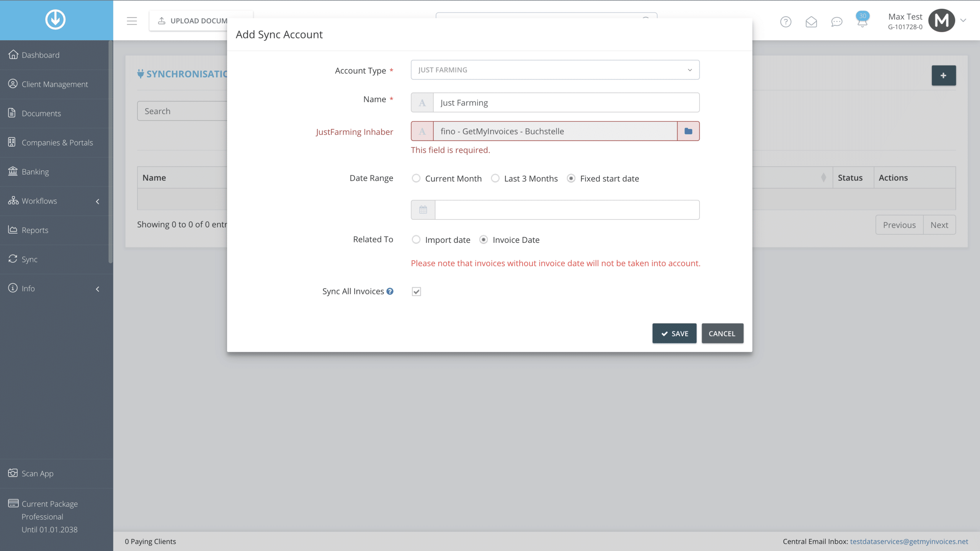Open the chat bubble icon

coord(837,22)
